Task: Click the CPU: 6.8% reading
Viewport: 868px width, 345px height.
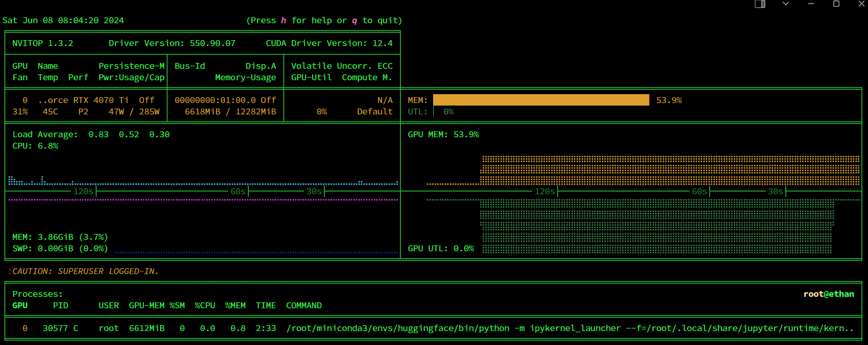Action: (35, 146)
